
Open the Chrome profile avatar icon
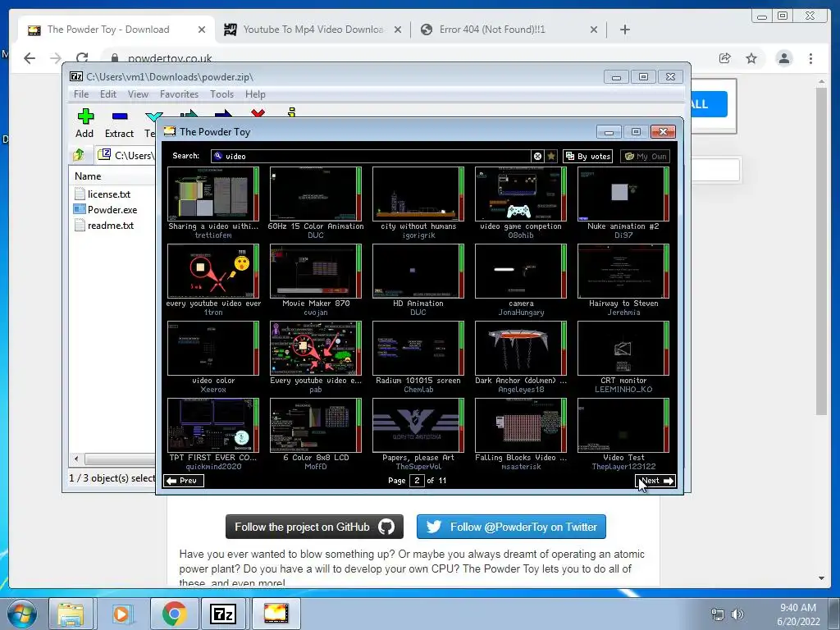pyautogui.click(x=784, y=58)
